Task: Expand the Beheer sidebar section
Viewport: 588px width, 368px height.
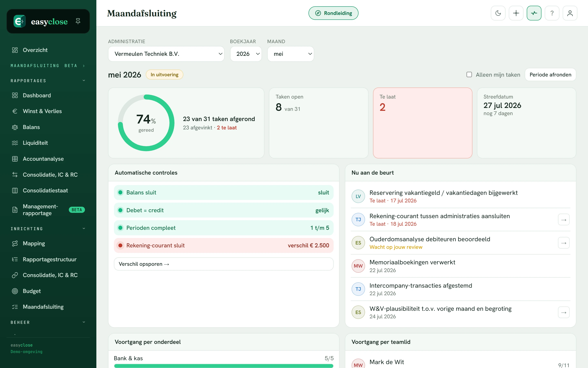Action: pos(48,322)
